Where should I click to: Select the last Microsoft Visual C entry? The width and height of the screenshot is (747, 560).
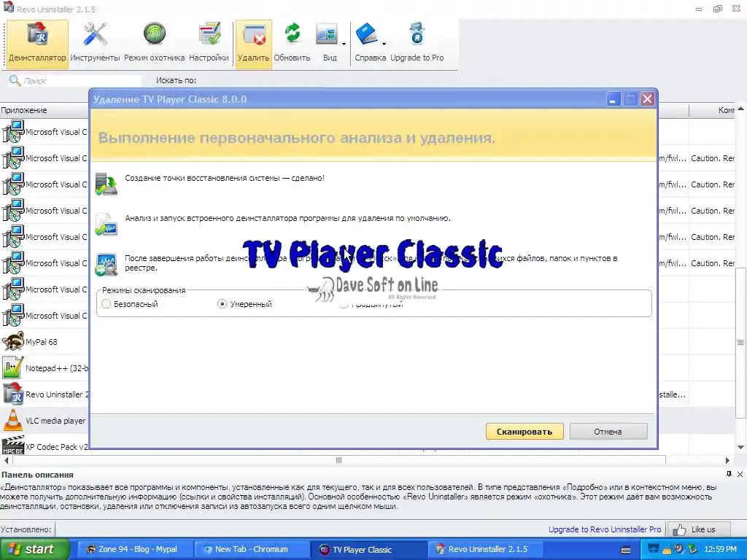click(44, 316)
